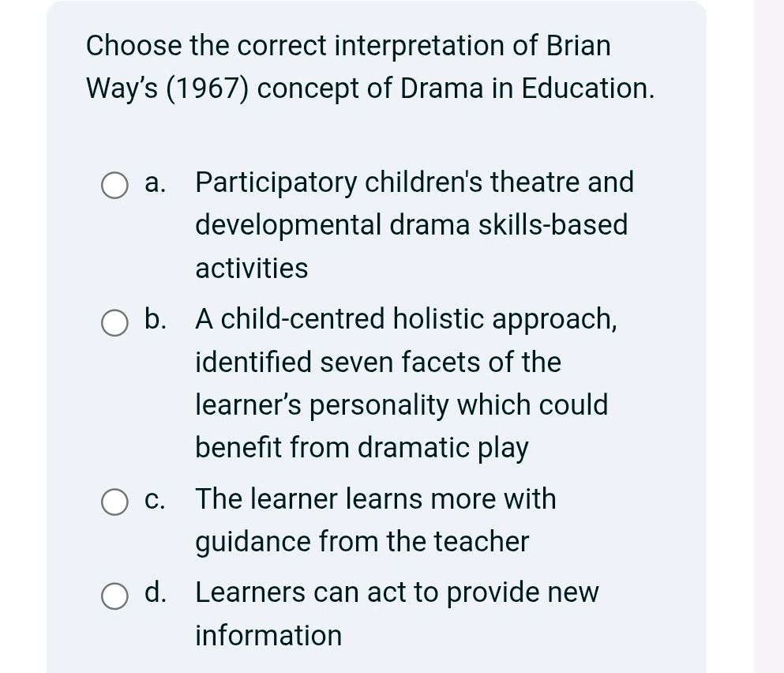Click the phrase Drama in Education

(521, 88)
